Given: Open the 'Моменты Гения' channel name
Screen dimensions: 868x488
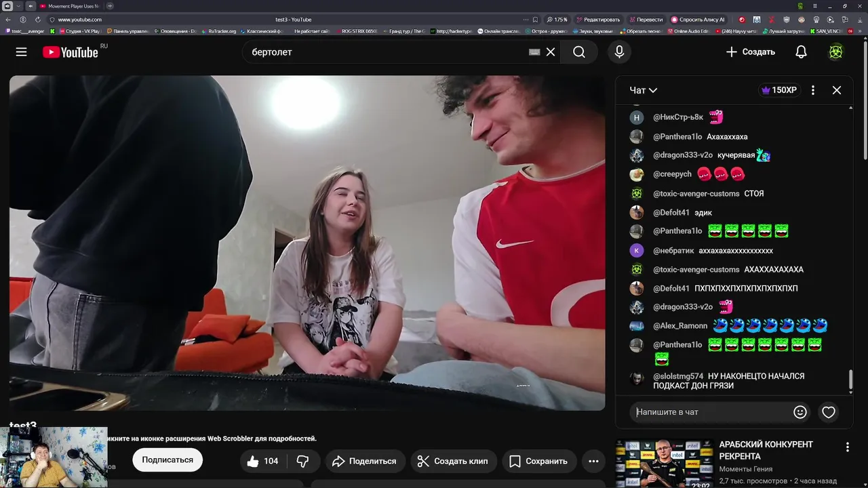Looking at the screenshot, I should 745,469.
